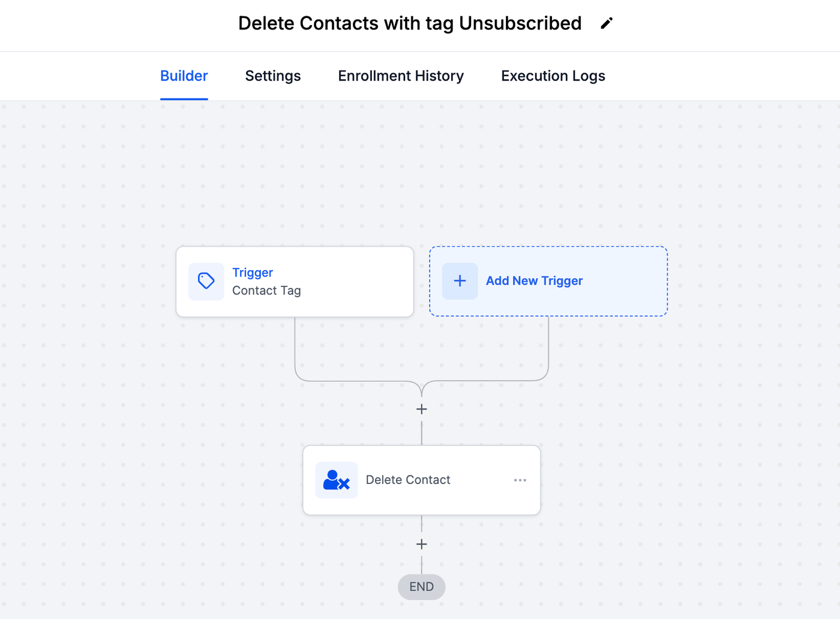Click the workflow title text
This screenshot has height=619, width=840.
410,23
